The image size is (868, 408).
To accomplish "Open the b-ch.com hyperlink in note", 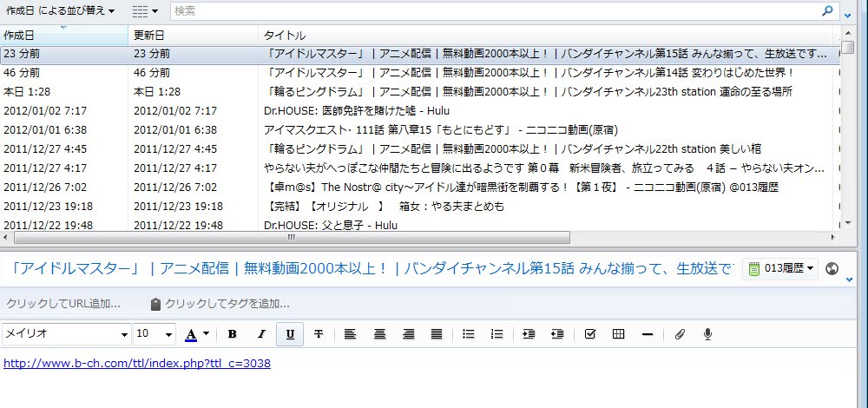I will (x=137, y=364).
